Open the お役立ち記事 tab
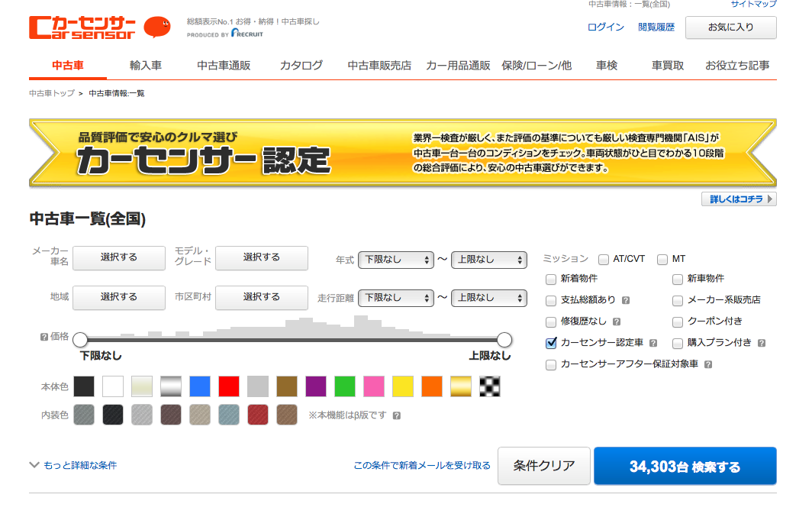 click(737, 66)
